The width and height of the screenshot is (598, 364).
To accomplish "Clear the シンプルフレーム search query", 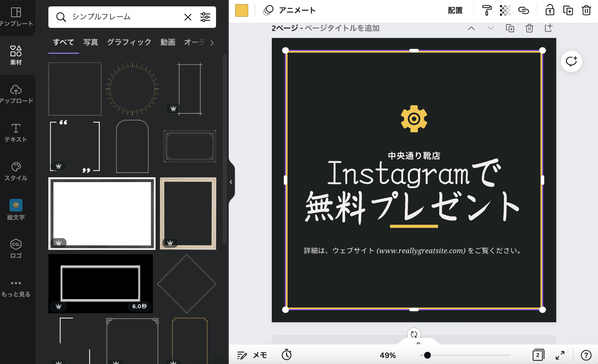I will pyautogui.click(x=188, y=17).
